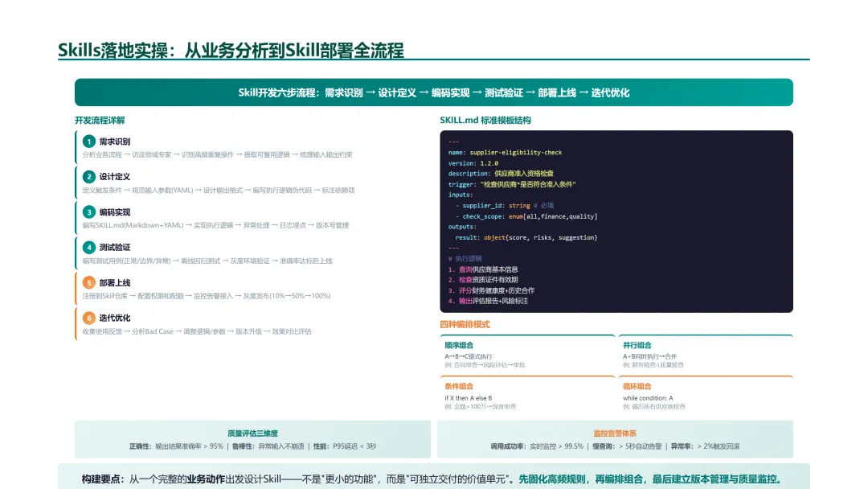Image resolution: width=868 pixels, height=489 pixels.
Task: Click the text 'A→B→C链式执行'
Action: pos(469,356)
